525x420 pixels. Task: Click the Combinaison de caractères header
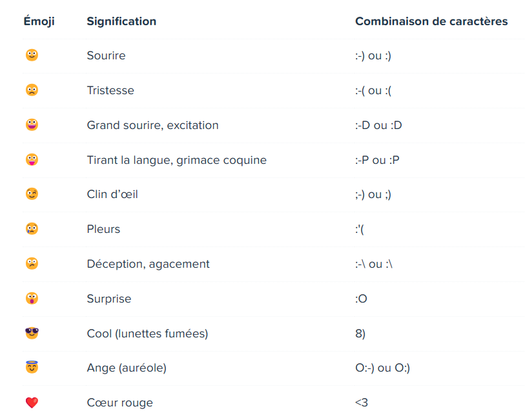pos(431,21)
